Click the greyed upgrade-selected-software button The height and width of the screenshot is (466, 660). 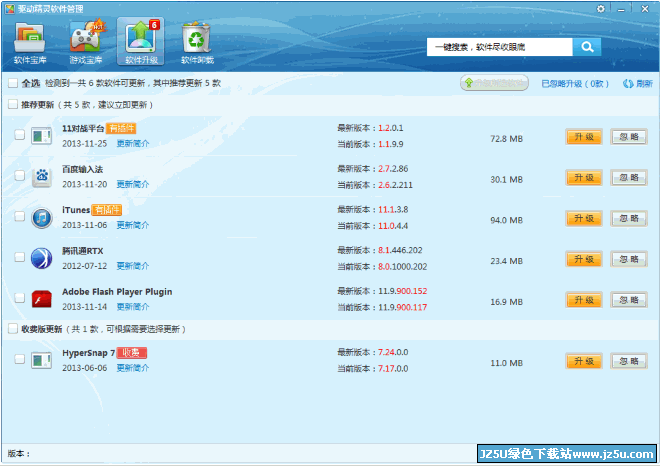point(494,83)
